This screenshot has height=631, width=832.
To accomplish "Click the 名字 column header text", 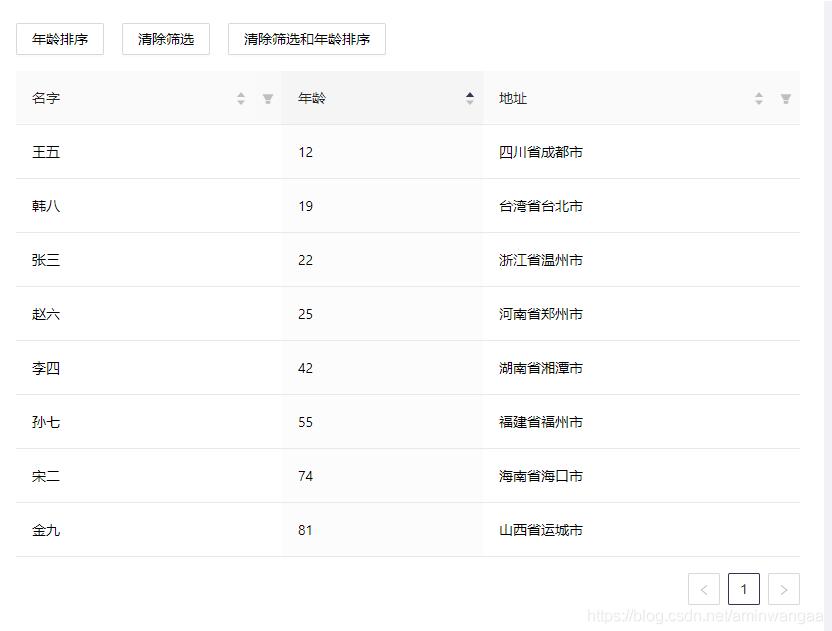I will pyautogui.click(x=46, y=98).
